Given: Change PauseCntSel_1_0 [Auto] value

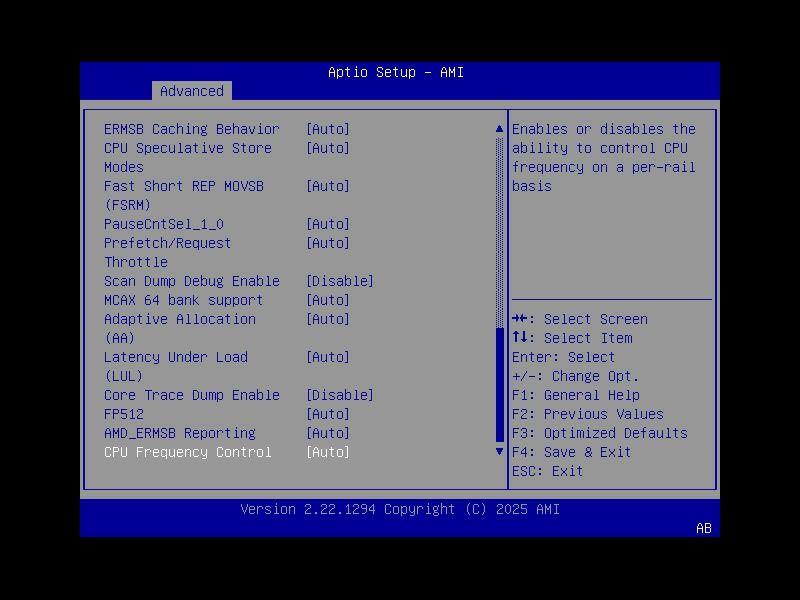Looking at the screenshot, I should point(328,224).
